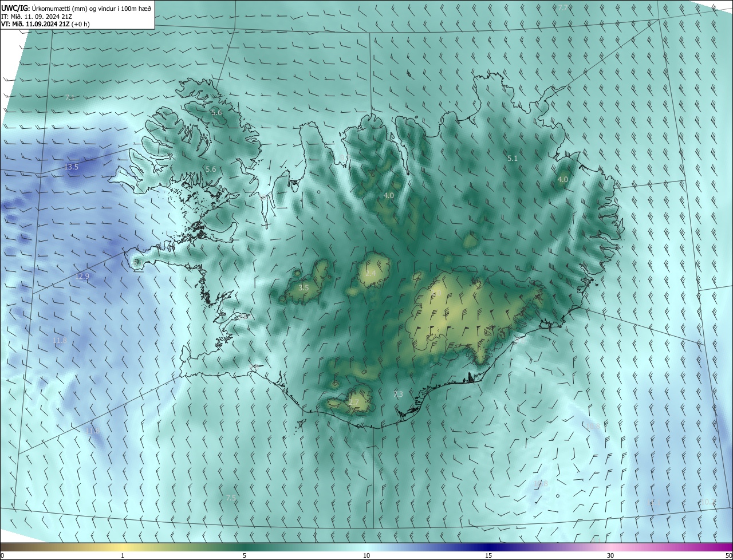
Task: Click the 5.1 value label on the map
Action: pyautogui.click(x=513, y=159)
